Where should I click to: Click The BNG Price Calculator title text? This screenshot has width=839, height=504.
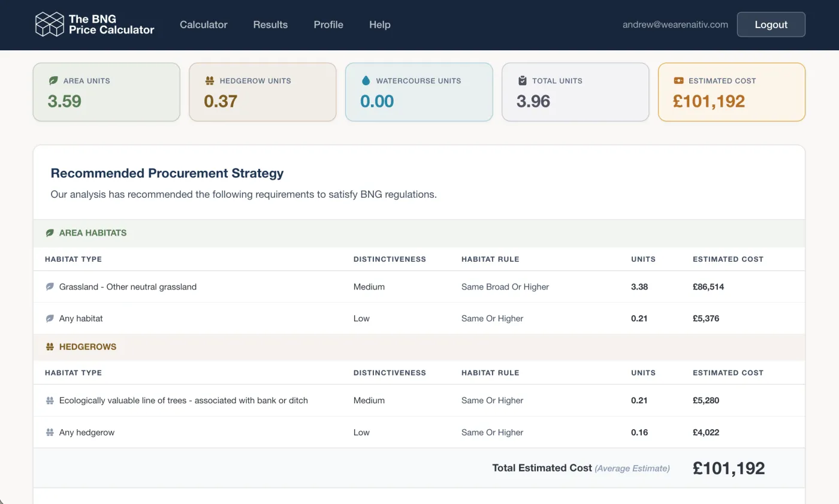pyautogui.click(x=111, y=25)
